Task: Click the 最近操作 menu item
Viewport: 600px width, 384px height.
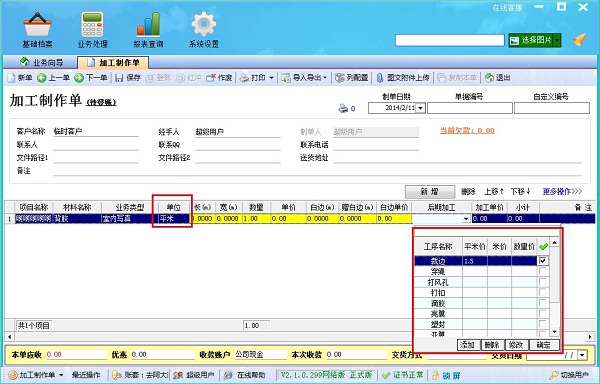Action: click(x=86, y=375)
